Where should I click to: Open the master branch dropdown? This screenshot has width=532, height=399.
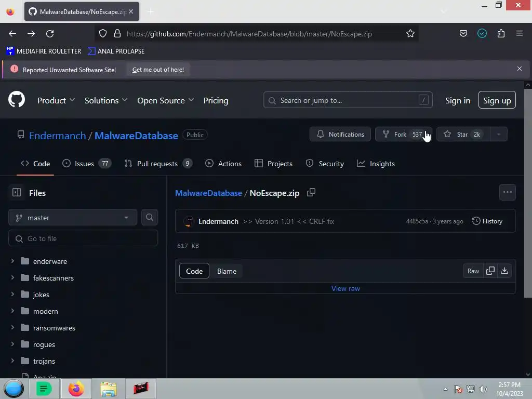(73, 218)
